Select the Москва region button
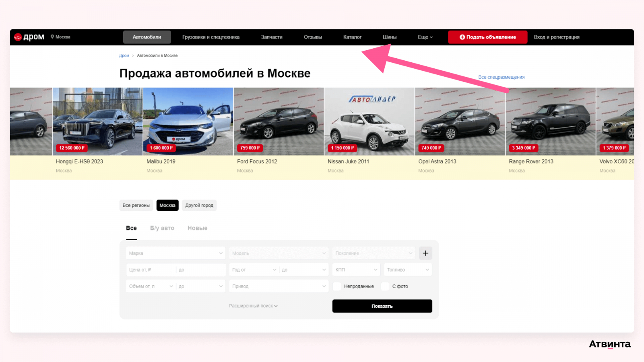 coord(167,206)
